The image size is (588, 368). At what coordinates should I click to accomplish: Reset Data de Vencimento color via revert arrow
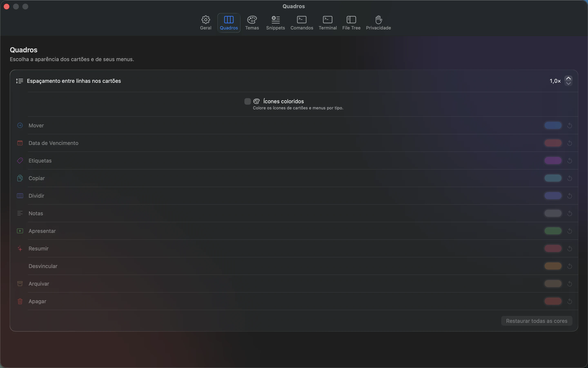click(x=570, y=143)
